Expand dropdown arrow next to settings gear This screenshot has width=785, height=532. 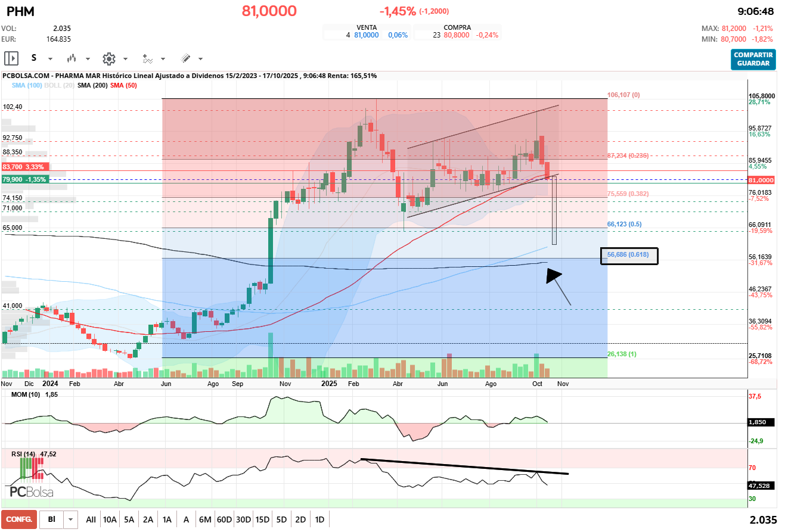pyautogui.click(x=125, y=59)
